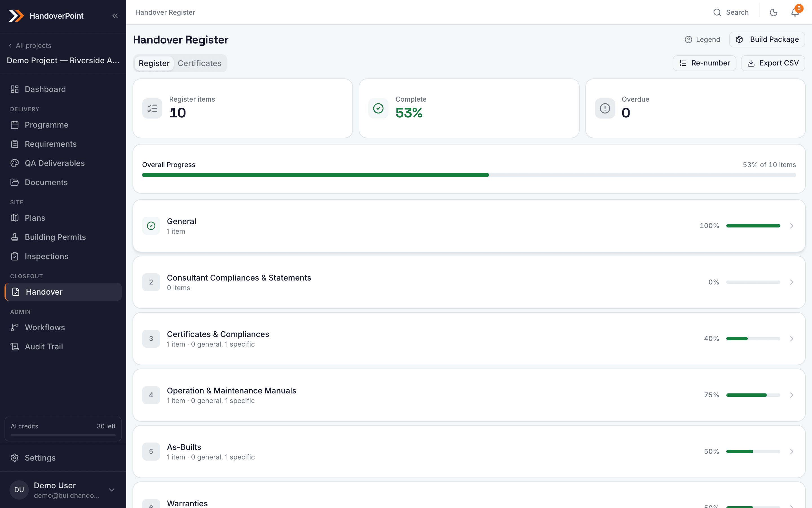Click section number 5 badge
812x508 pixels.
click(x=151, y=452)
